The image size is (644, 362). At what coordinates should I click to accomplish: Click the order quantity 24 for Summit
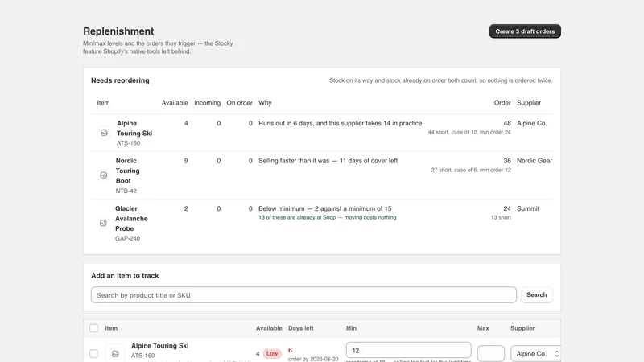point(507,208)
